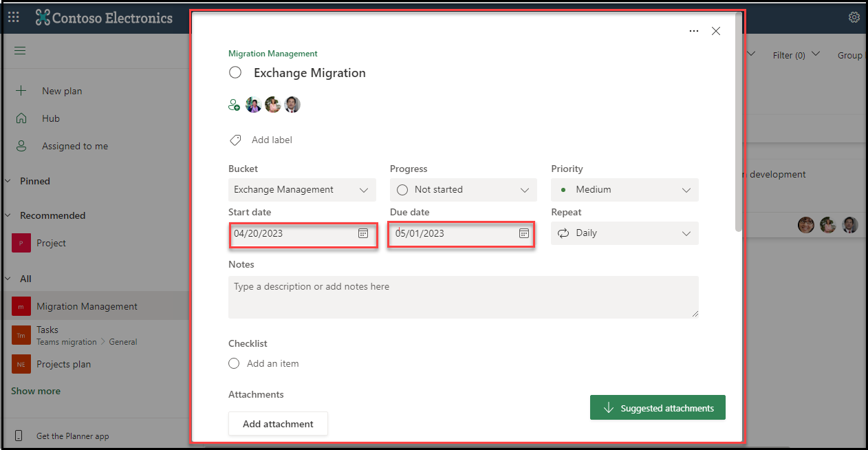Viewport: 868px width, 450px height.
Task: Mark Exchange Migration task complete
Action: pos(235,73)
